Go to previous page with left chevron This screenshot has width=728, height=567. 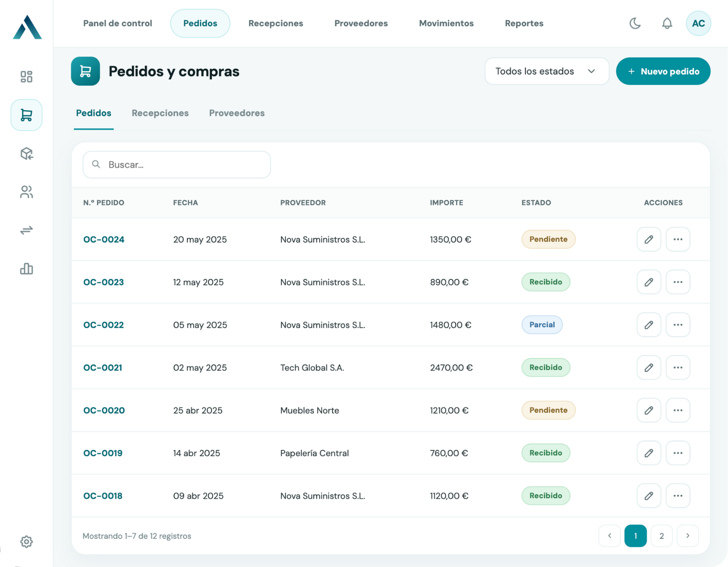point(609,536)
